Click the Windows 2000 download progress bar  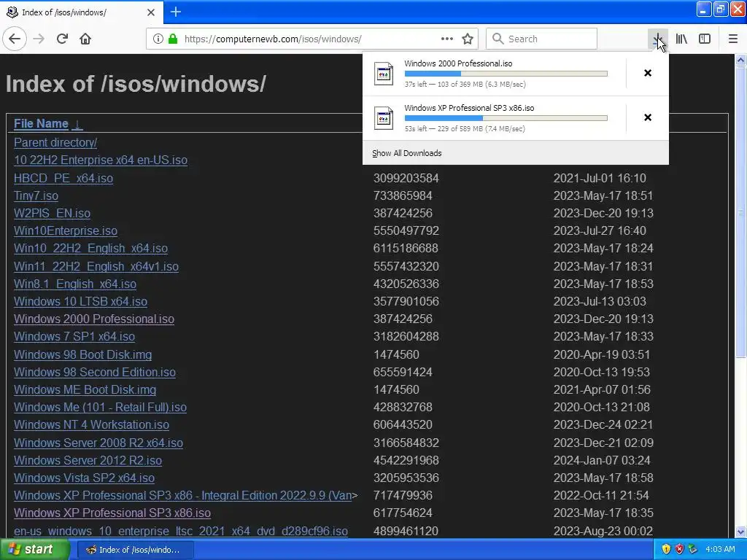[506, 74]
